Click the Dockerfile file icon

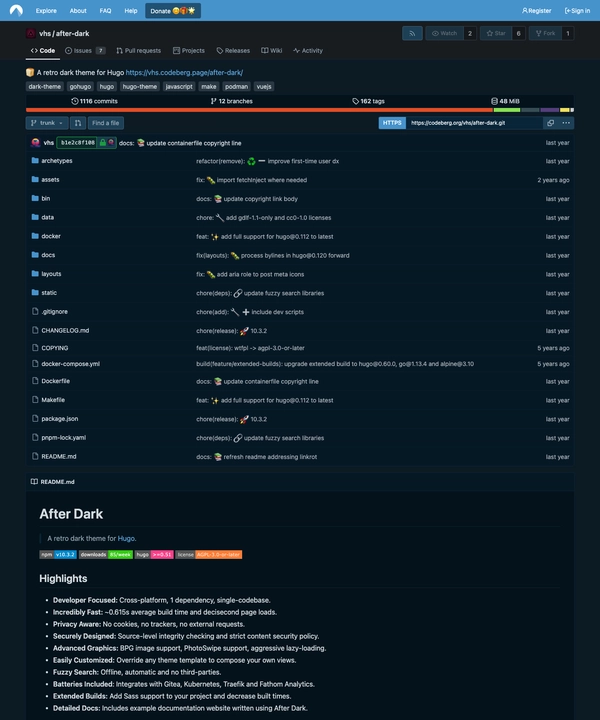coord(35,381)
